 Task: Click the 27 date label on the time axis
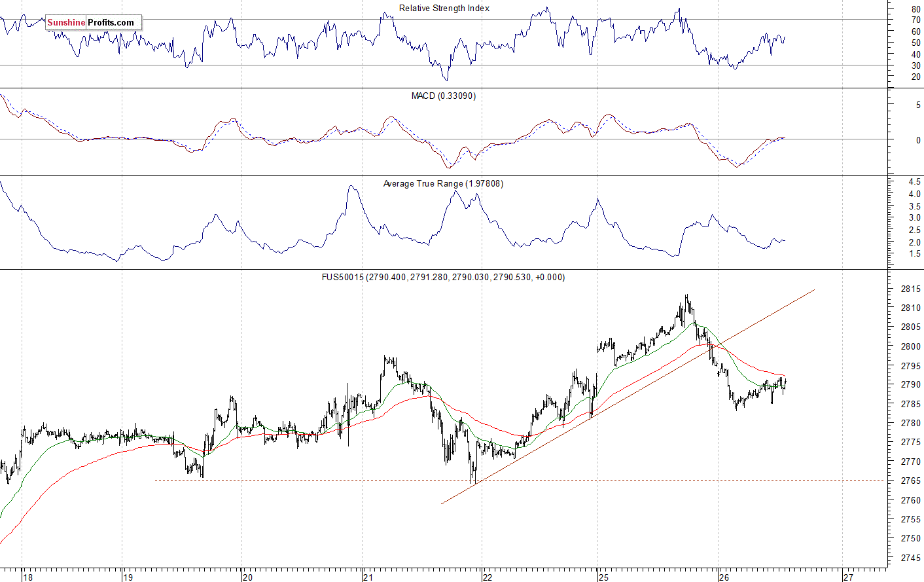click(848, 577)
